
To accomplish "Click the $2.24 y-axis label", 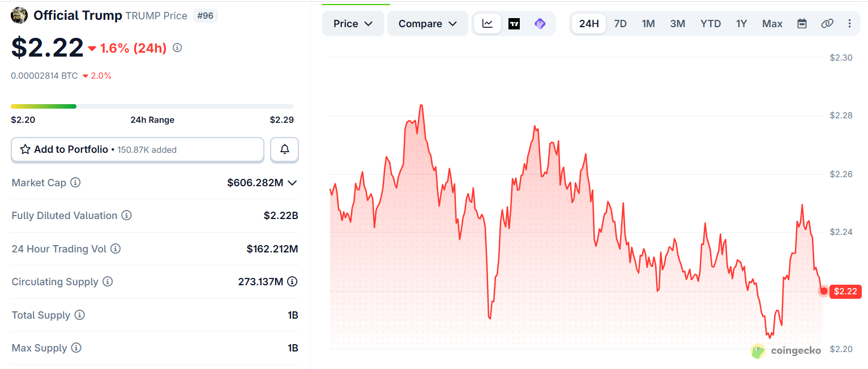I will [x=841, y=232].
